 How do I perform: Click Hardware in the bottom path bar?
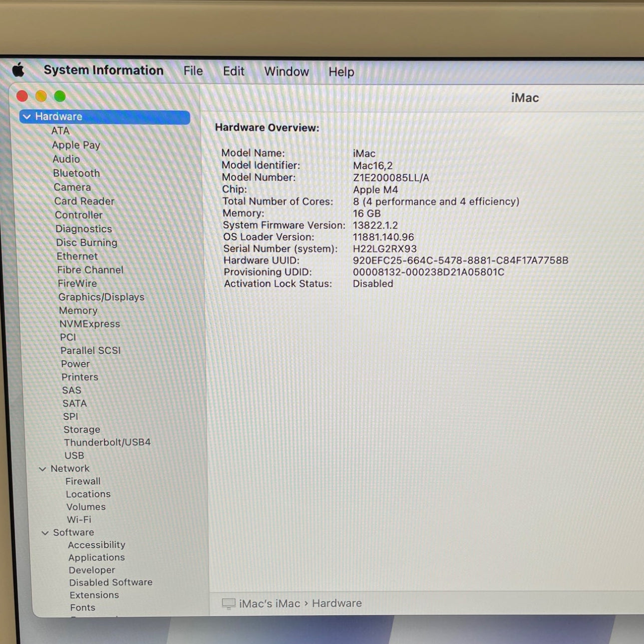[x=336, y=603]
